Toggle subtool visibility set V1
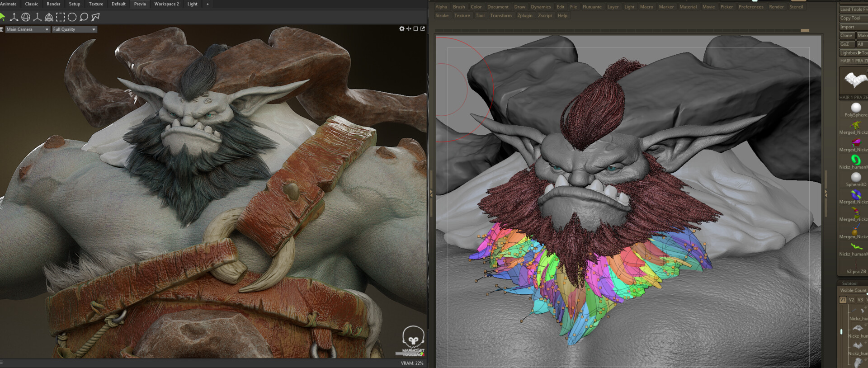Viewport: 868px width, 368px height. click(x=843, y=300)
